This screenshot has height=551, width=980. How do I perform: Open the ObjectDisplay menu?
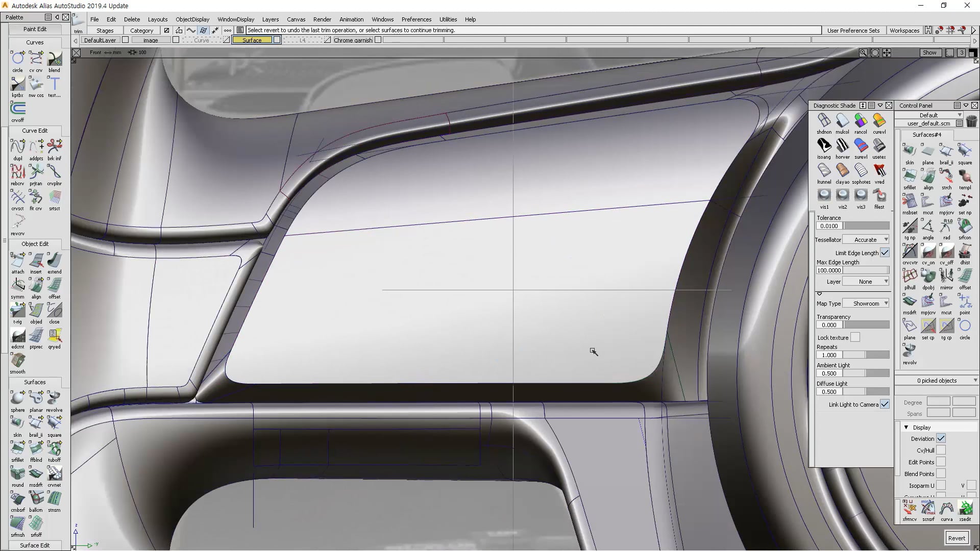(x=192, y=19)
